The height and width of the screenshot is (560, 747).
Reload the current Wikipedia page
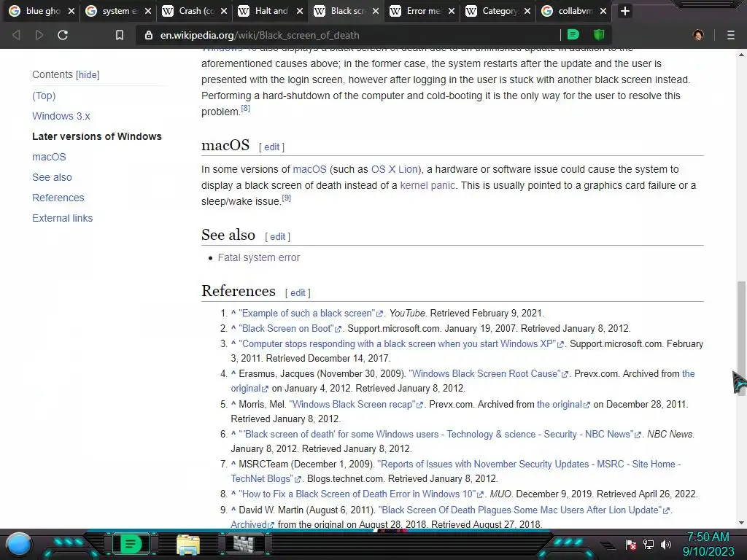63,35
